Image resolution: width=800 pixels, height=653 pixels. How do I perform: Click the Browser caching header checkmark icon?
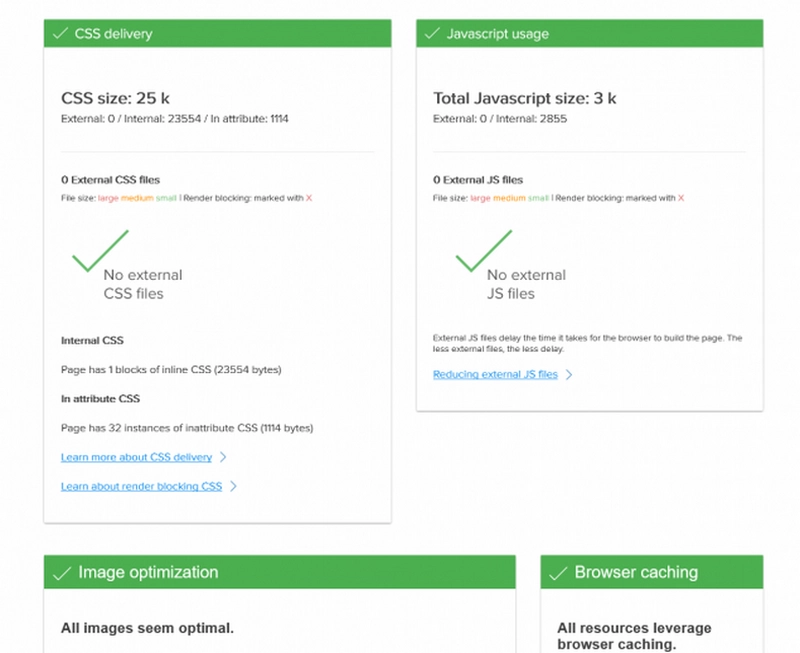click(558, 572)
